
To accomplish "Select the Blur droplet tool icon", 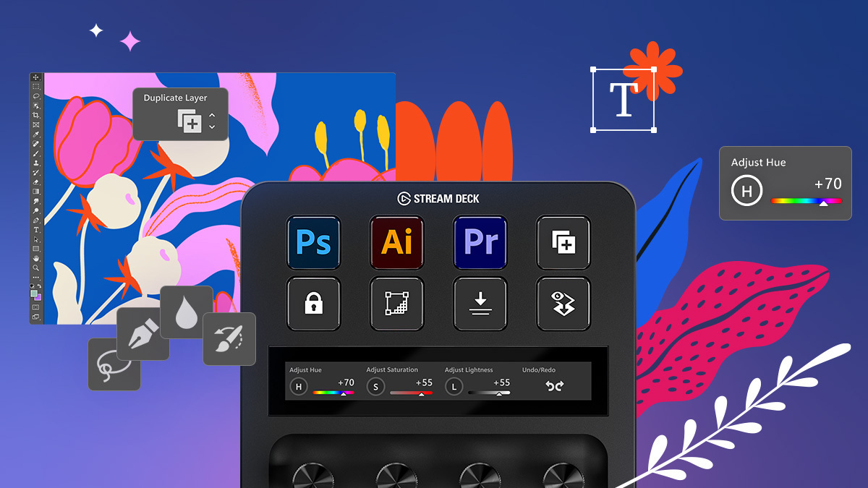I will pyautogui.click(x=186, y=313).
